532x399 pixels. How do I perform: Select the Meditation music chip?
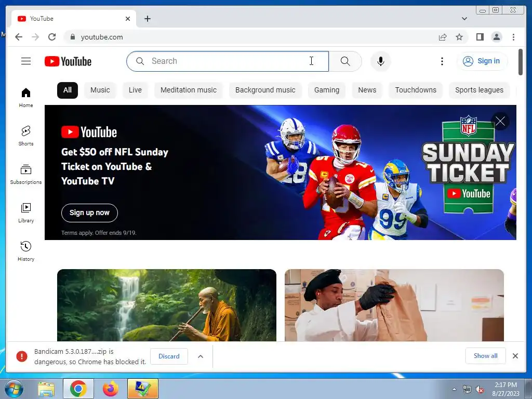coord(188,90)
